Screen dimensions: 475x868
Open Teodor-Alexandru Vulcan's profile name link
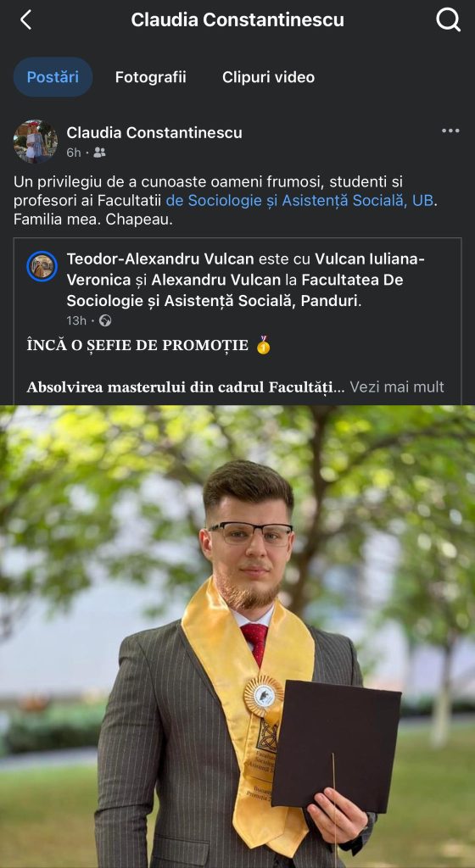[x=160, y=259]
